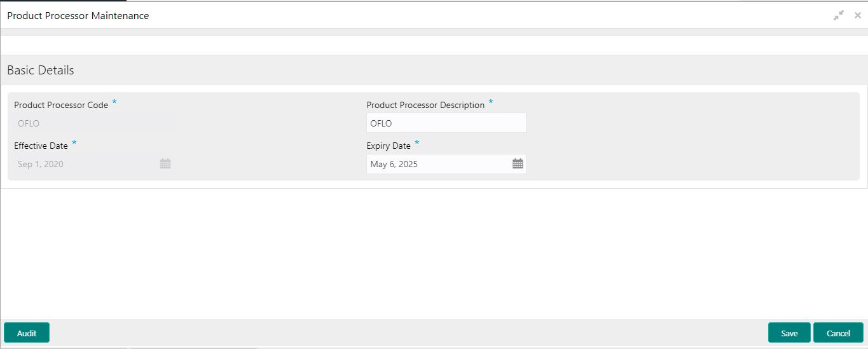This screenshot has width=868, height=349.
Task: Click the asterisk beside Product Processor Code
Action: (x=114, y=102)
